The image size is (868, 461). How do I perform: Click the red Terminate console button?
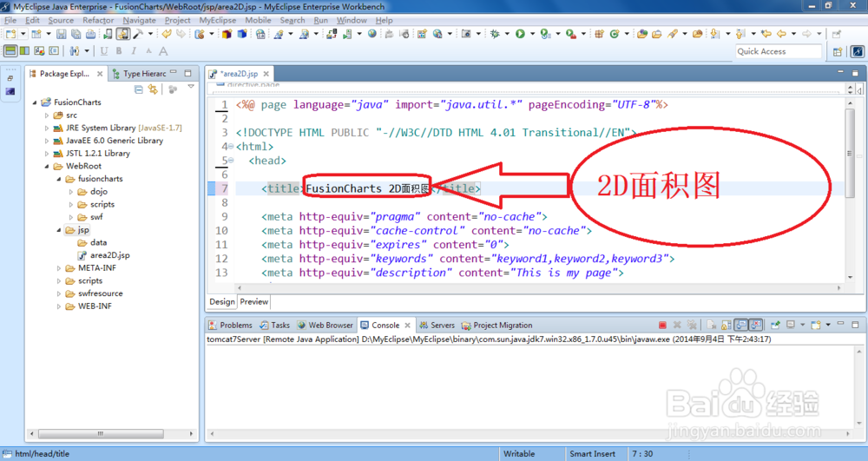tap(662, 325)
